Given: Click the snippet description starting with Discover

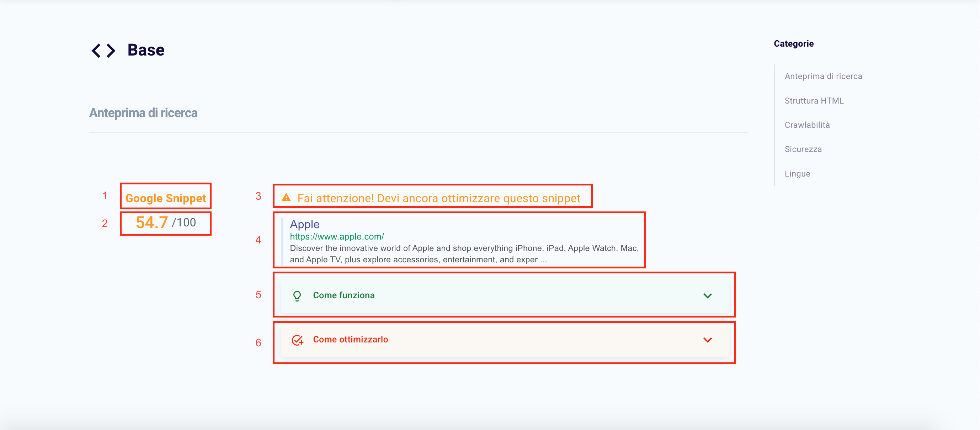Looking at the screenshot, I should [464, 254].
